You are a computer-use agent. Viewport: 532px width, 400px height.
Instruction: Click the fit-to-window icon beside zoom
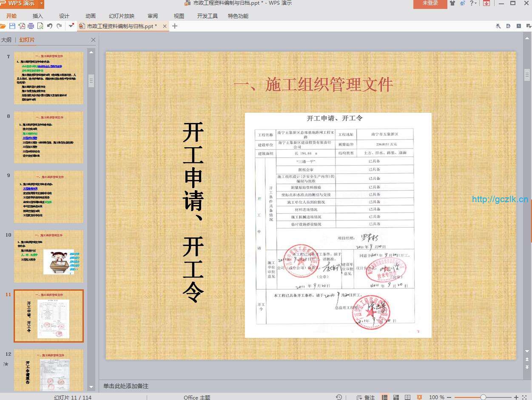point(525,397)
